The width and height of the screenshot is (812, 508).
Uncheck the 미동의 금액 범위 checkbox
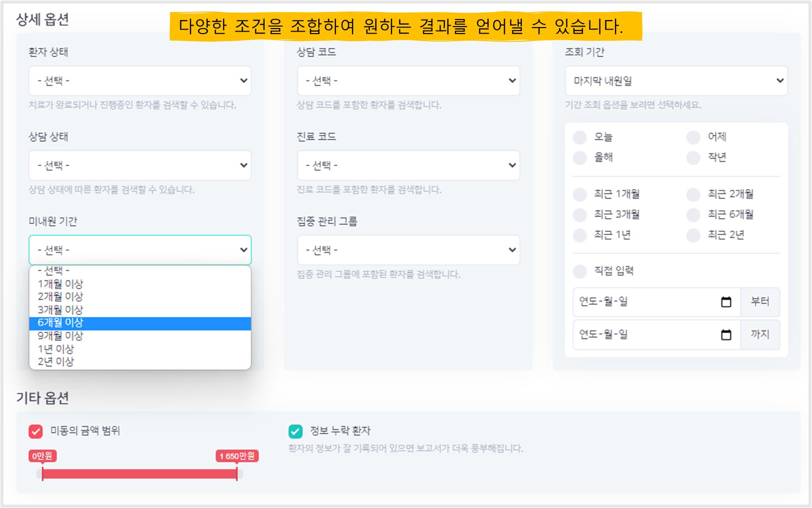point(36,431)
